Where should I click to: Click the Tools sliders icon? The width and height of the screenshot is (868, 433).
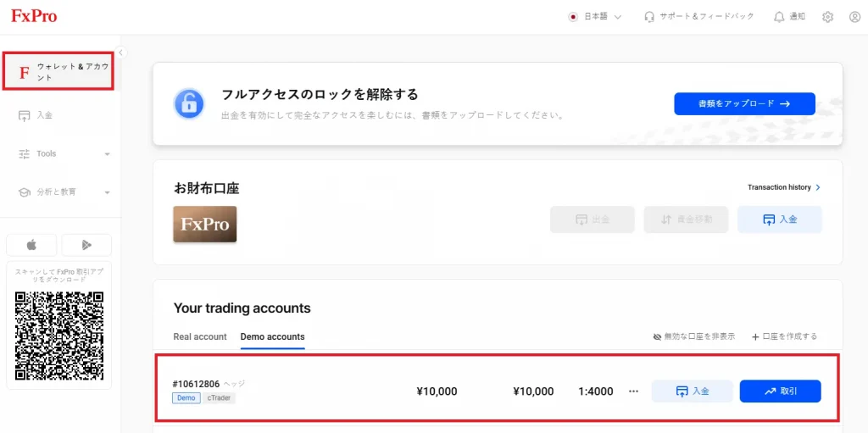(24, 154)
